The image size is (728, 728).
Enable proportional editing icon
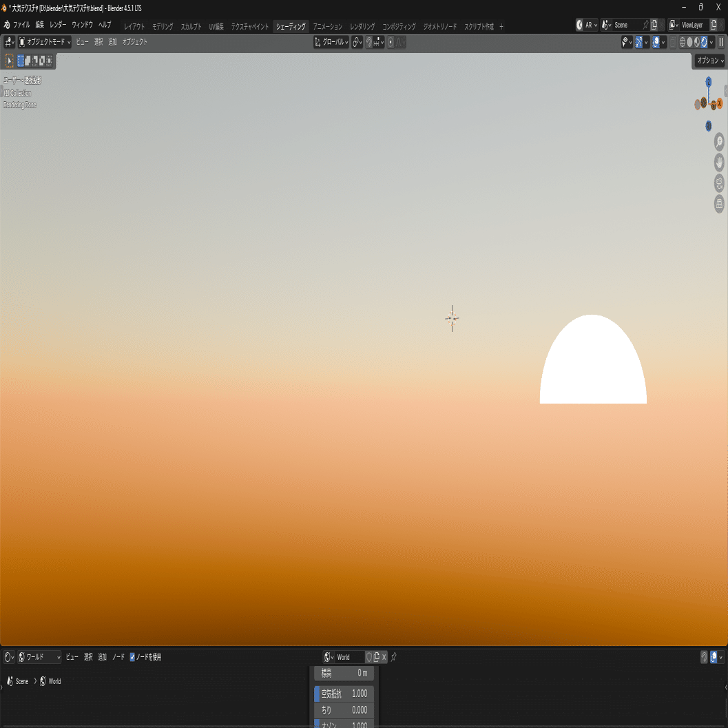click(x=391, y=42)
